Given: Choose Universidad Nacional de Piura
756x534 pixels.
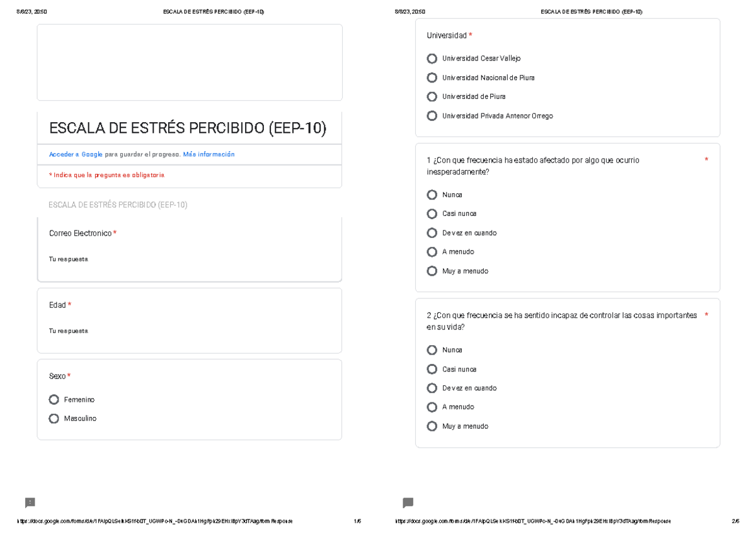Looking at the screenshot, I should [x=432, y=77].
